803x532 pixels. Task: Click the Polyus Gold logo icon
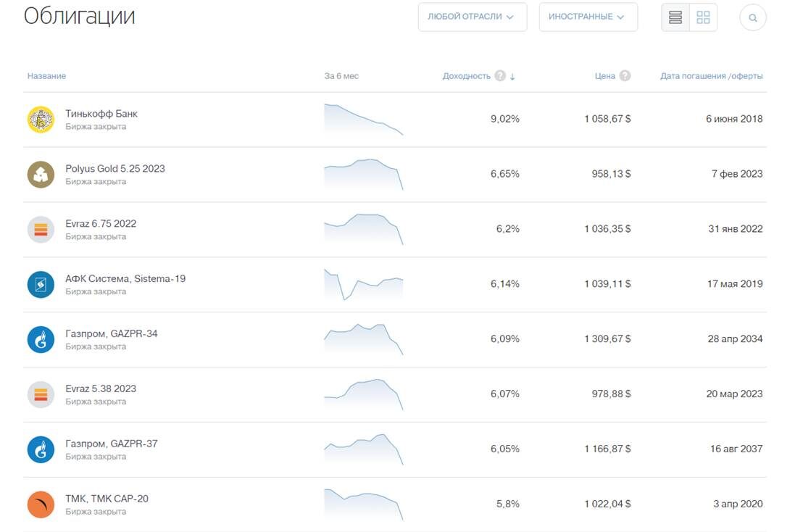[x=41, y=175]
